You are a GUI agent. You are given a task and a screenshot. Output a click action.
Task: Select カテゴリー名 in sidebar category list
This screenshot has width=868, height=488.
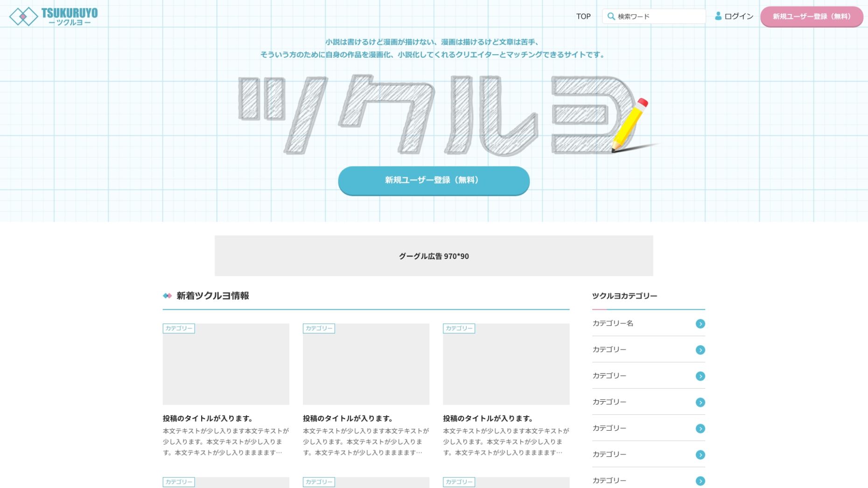[613, 323]
